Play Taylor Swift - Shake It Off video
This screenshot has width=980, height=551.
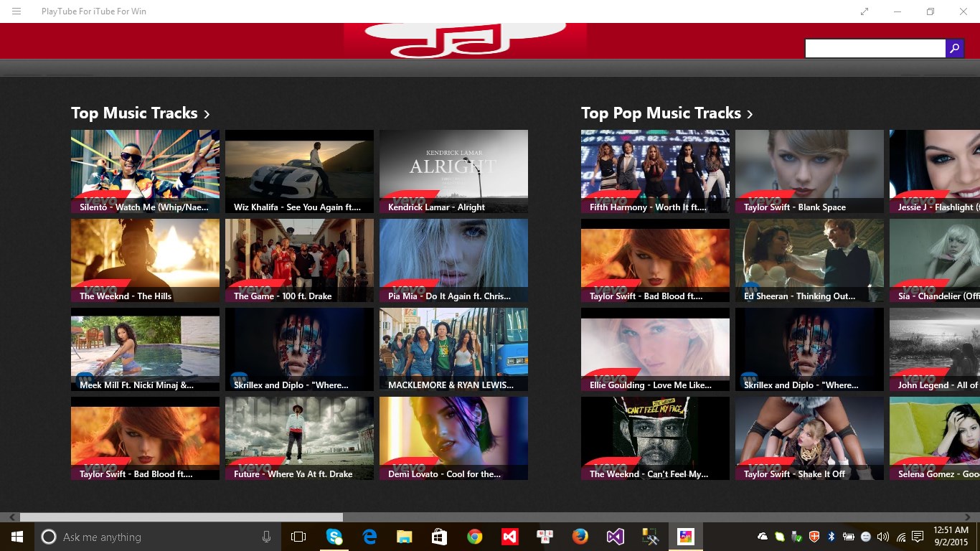click(x=809, y=438)
